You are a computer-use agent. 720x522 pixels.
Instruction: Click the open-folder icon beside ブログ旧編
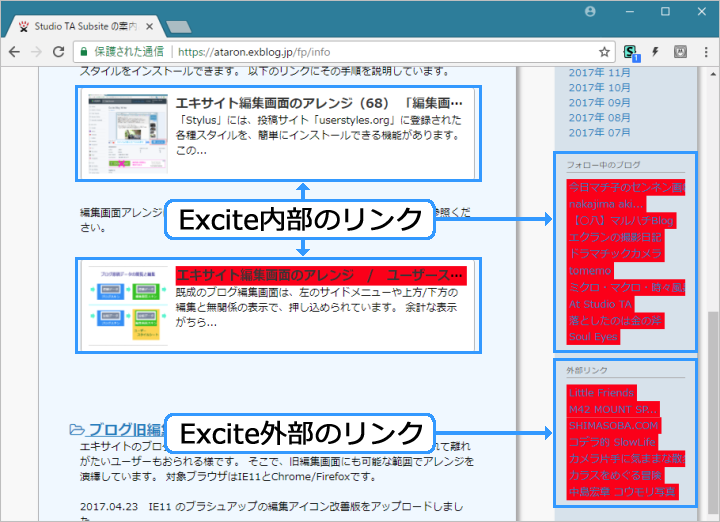pyautogui.click(x=77, y=430)
